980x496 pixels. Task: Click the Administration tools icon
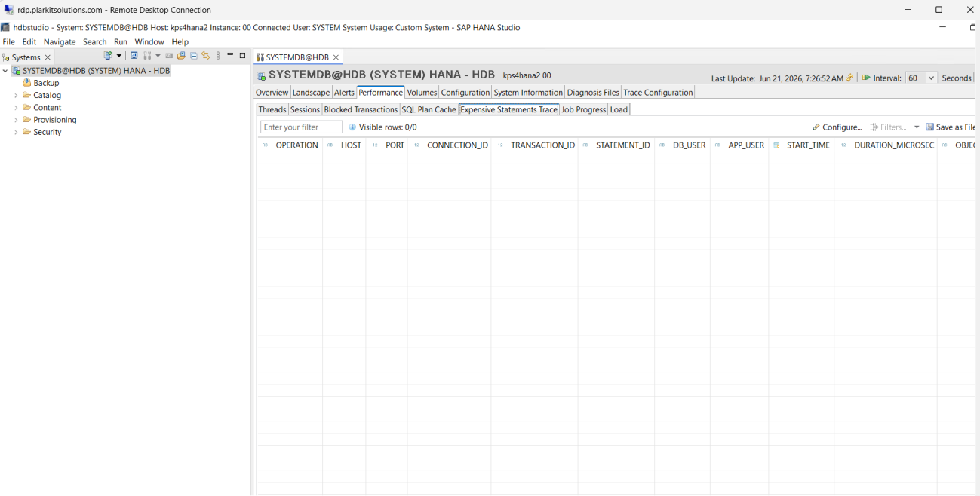[147, 55]
